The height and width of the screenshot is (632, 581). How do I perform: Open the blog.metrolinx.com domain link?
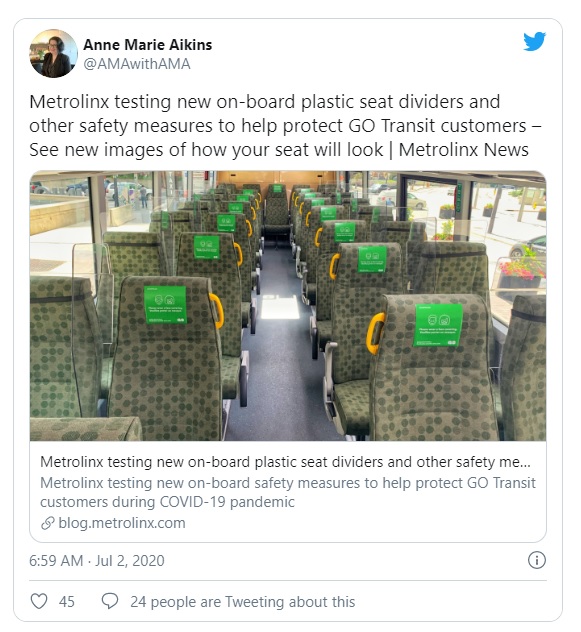(x=122, y=523)
